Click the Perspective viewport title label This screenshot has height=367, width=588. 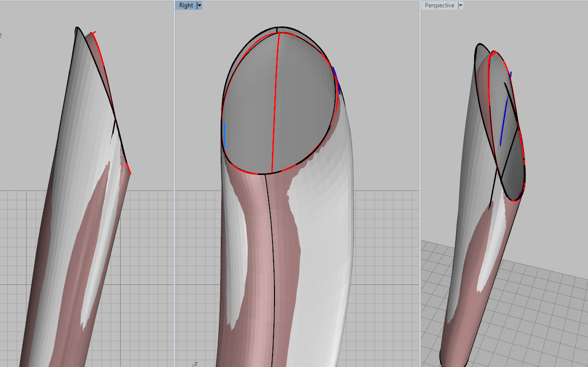(440, 5)
